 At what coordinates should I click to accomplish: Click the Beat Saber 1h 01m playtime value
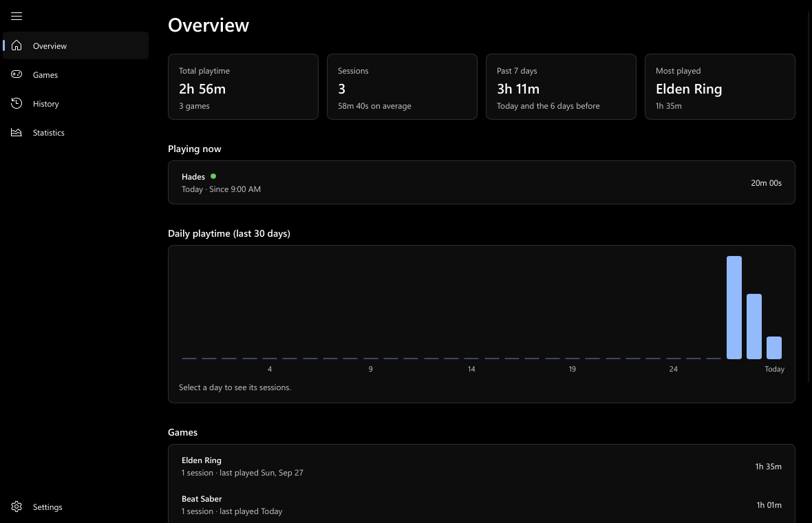tap(769, 505)
